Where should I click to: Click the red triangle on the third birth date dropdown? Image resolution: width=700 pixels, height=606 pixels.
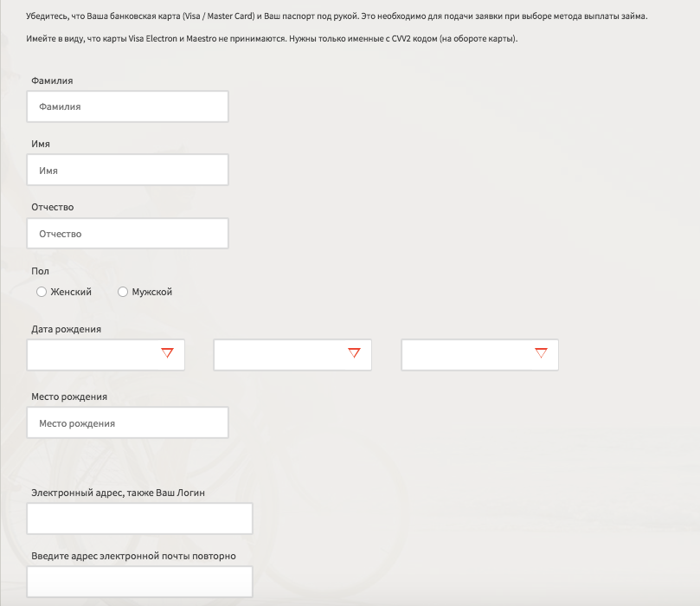click(x=542, y=353)
